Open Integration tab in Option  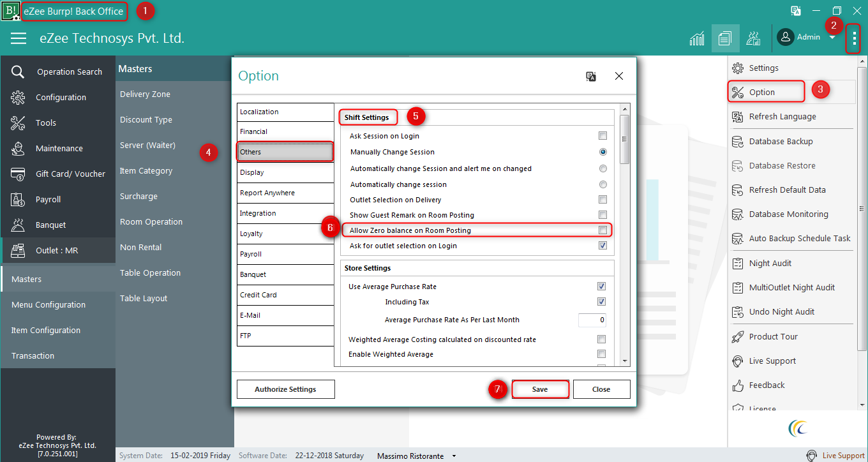coord(285,213)
